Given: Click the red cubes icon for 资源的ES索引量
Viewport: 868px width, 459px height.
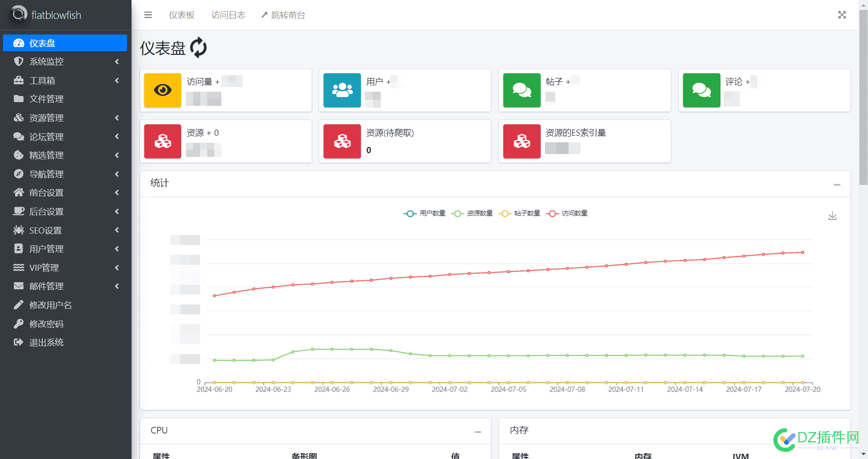Looking at the screenshot, I should [522, 141].
